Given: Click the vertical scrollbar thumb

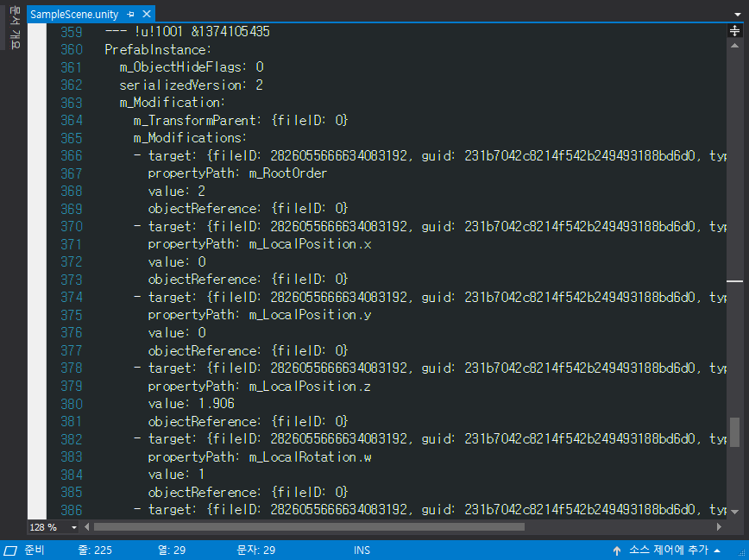Looking at the screenshot, I should pyautogui.click(x=734, y=432).
